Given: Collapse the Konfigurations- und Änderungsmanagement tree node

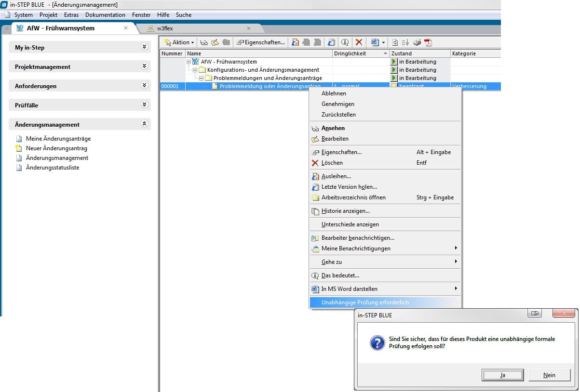Looking at the screenshot, I should (x=195, y=70).
